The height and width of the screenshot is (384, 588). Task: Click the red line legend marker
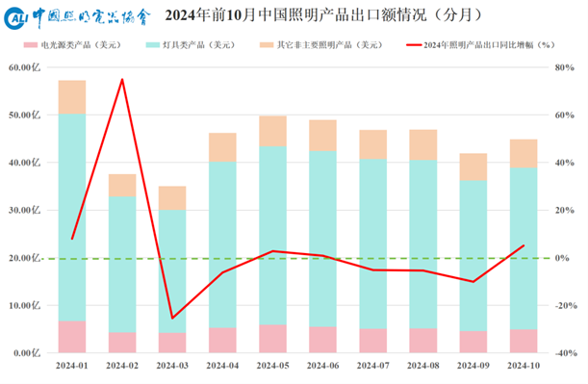point(414,45)
